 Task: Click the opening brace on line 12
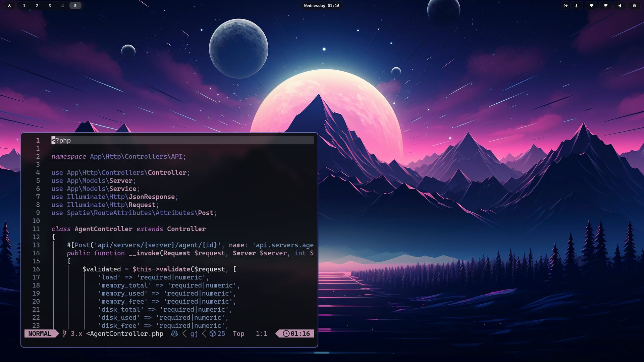[53, 237]
